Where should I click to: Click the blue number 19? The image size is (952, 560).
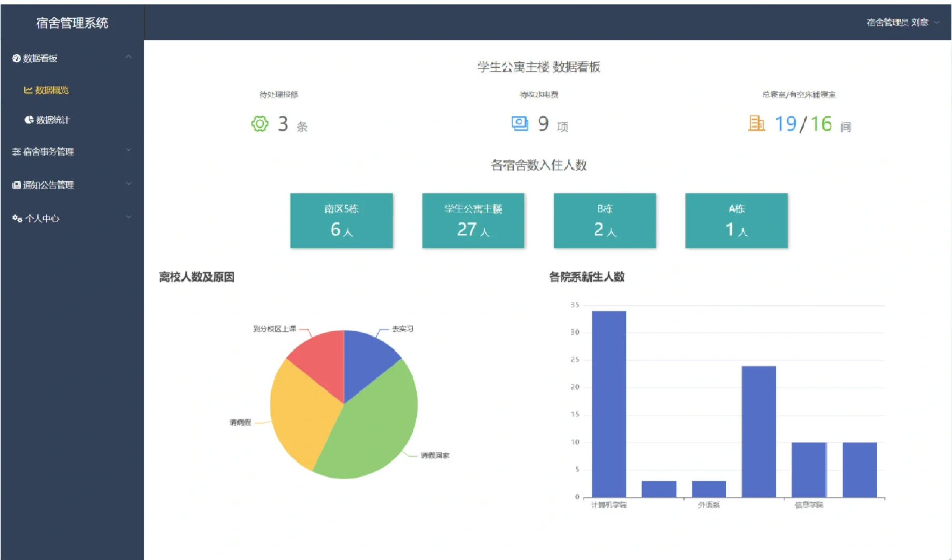[x=785, y=124]
